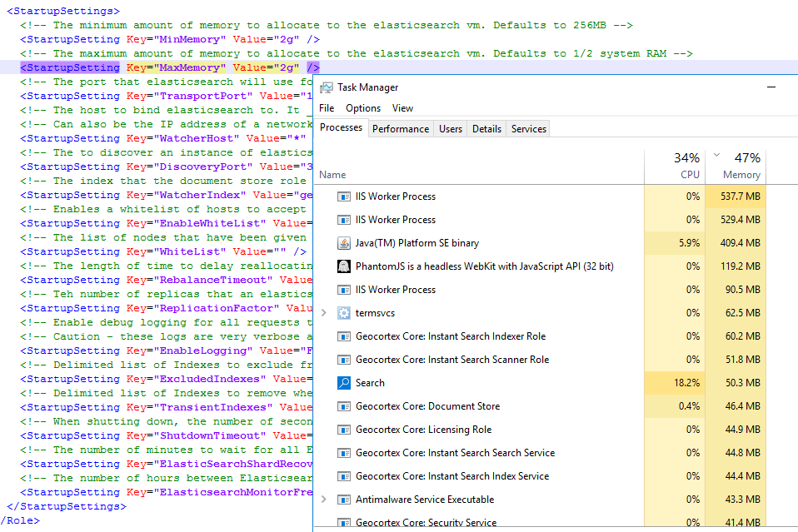Expand the termsvcs process group
The width and height of the screenshot is (798, 532).
(324, 313)
